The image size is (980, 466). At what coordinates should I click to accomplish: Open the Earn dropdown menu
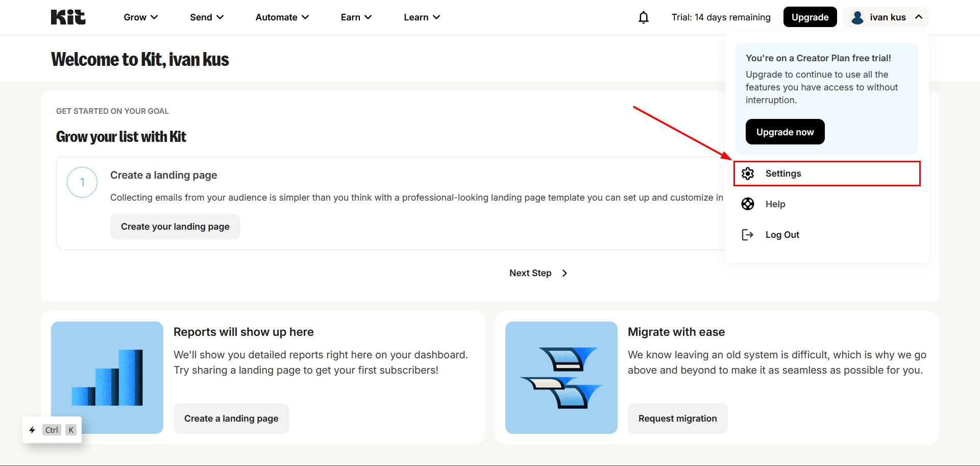click(356, 17)
